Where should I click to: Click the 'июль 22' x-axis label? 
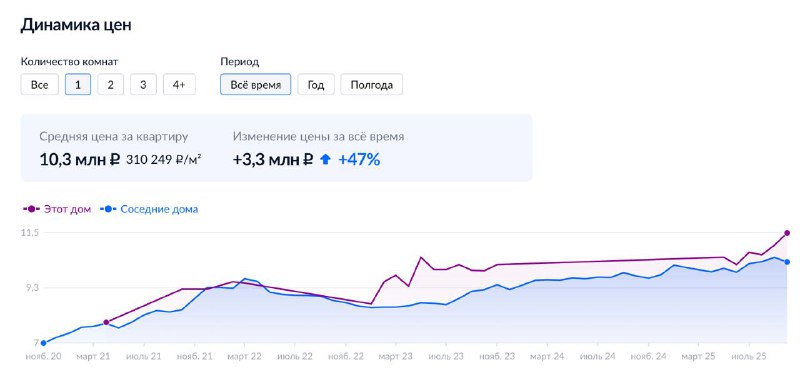pos(295,356)
